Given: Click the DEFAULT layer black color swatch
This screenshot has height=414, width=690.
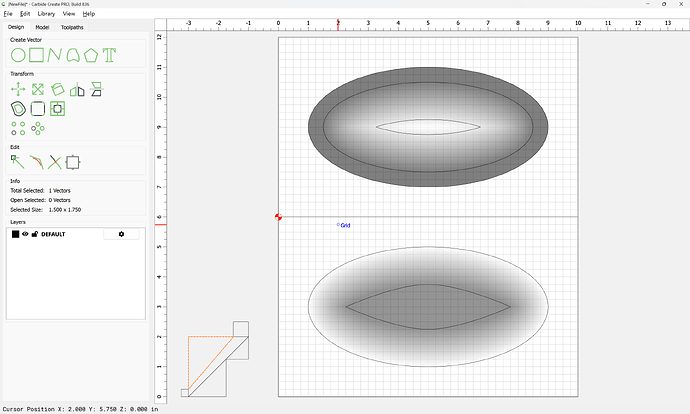Looking at the screenshot, I should (x=15, y=234).
